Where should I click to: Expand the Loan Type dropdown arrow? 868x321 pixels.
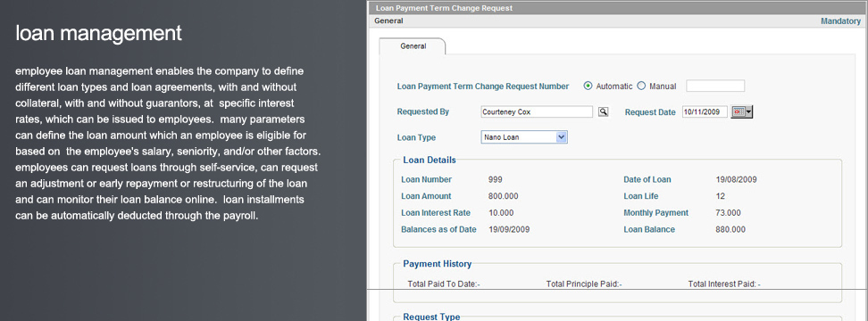point(562,137)
